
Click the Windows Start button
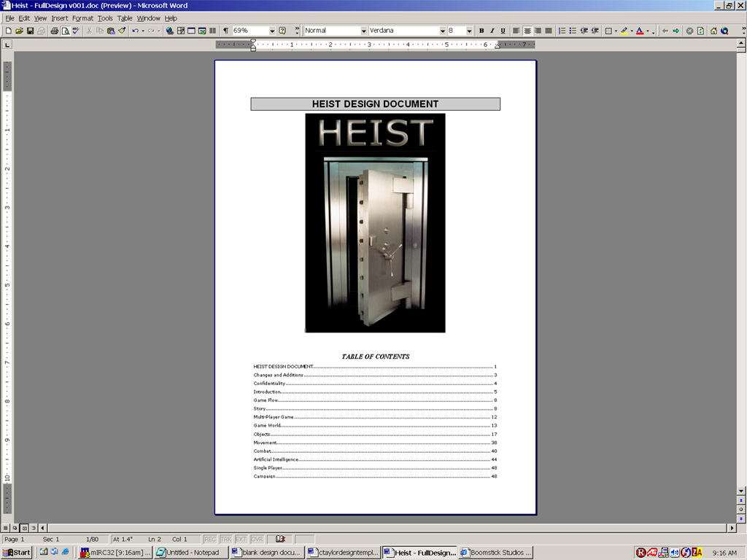pos(17,552)
